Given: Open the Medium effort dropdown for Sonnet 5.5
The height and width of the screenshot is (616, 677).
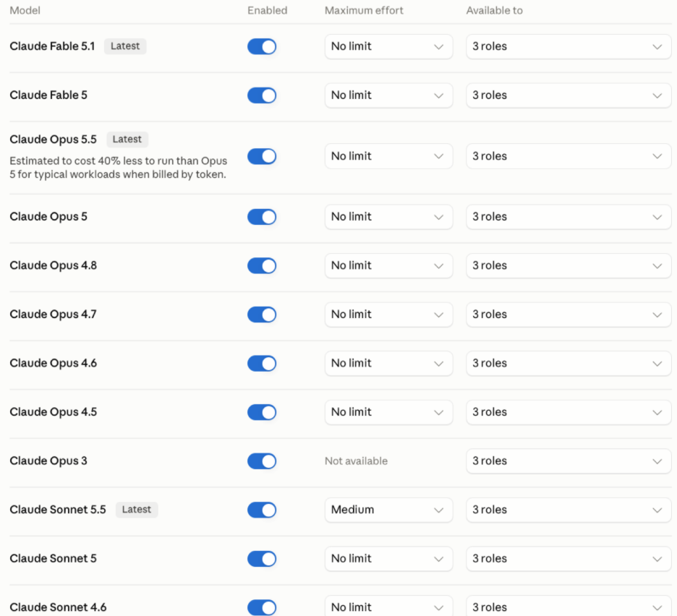Looking at the screenshot, I should tap(388, 510).
